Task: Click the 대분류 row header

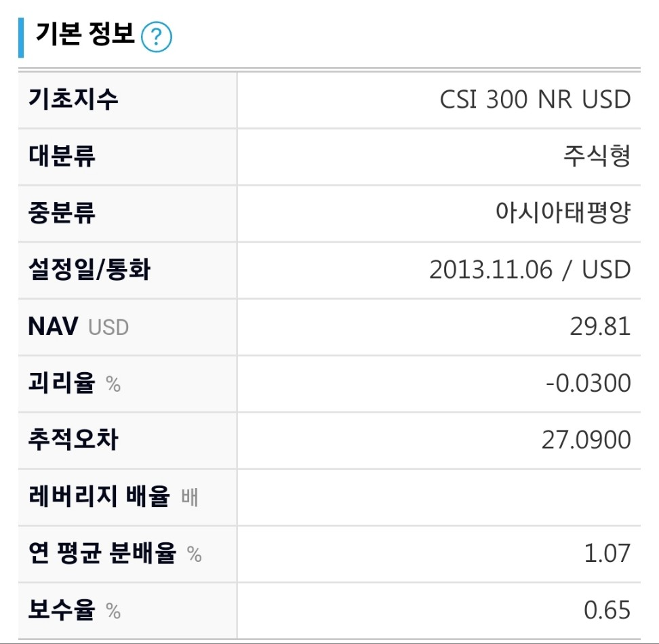Action: click(62, 155)
